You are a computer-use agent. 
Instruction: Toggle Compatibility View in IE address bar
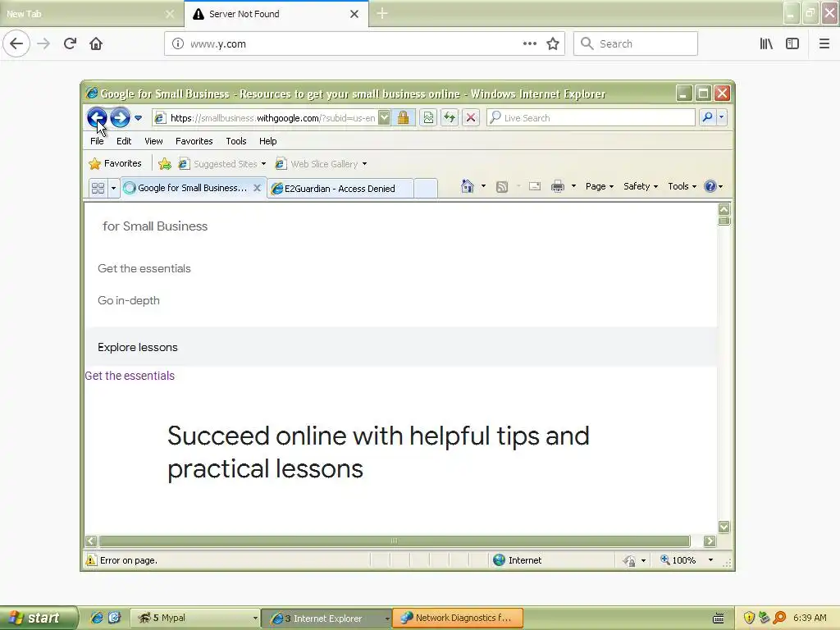point(428,117)
